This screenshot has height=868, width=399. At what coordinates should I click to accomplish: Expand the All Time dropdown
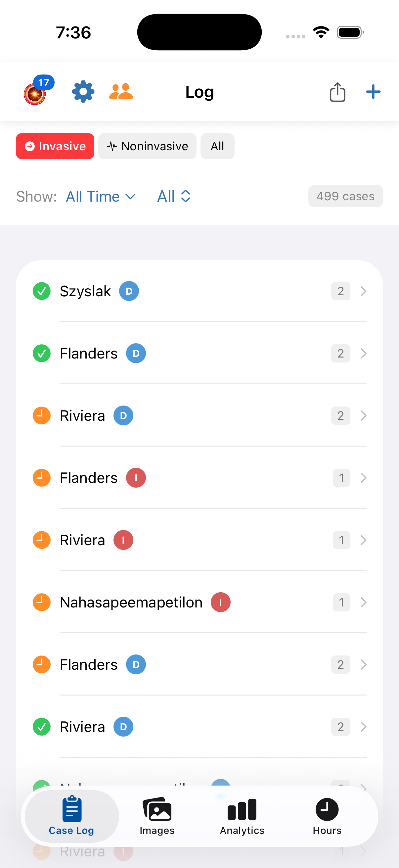pos(101,196)
